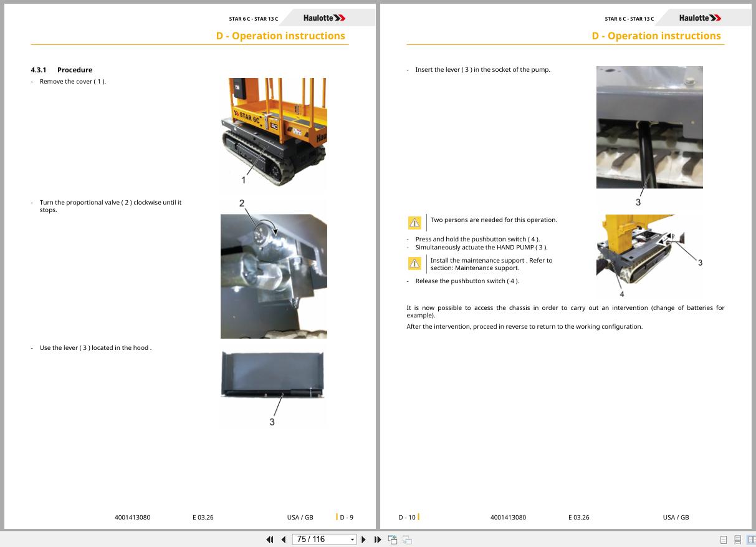Go to the previous page
Viewport: 756px width, 547px height.
coord(284,540)
